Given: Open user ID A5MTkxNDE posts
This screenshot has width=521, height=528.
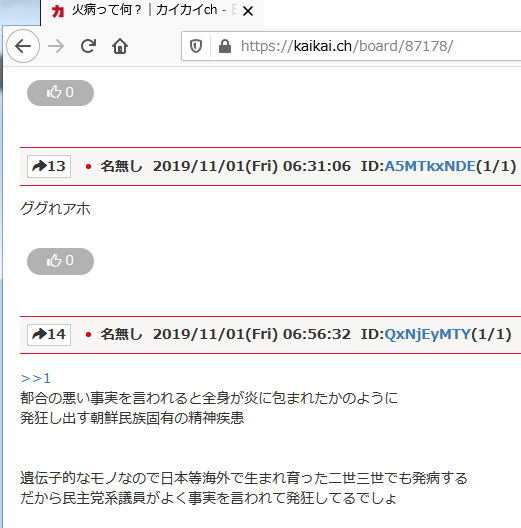Looking at the screenshot, I should pyautogui.click(x=430, y=166).
